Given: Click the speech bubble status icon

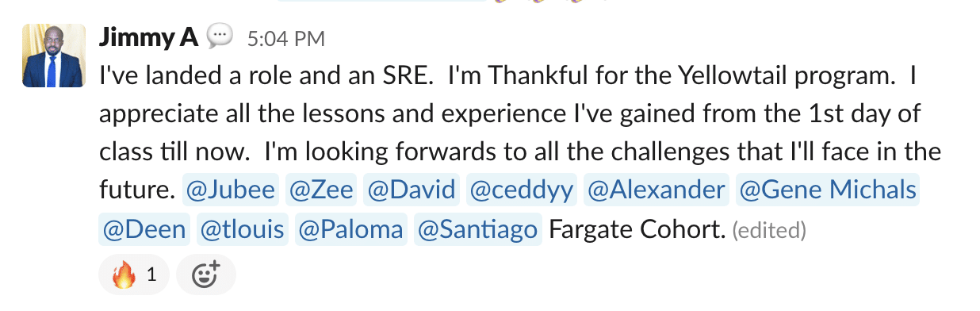Looking at the screenshot, I should [x=219, y=36].
